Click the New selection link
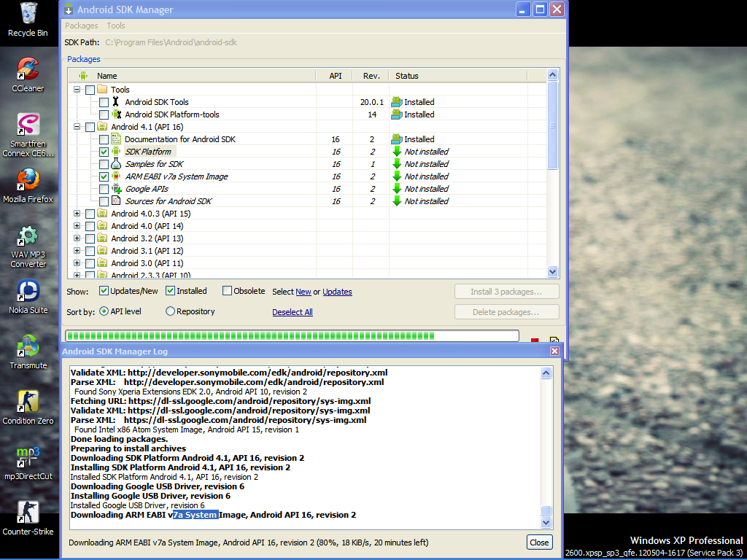Viewport: 747px width, 560px height. [x=303, y=292]
